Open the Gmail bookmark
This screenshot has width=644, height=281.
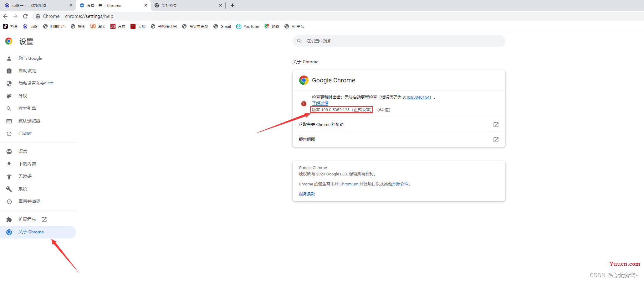pyautogui.click(x=222, y=27)
